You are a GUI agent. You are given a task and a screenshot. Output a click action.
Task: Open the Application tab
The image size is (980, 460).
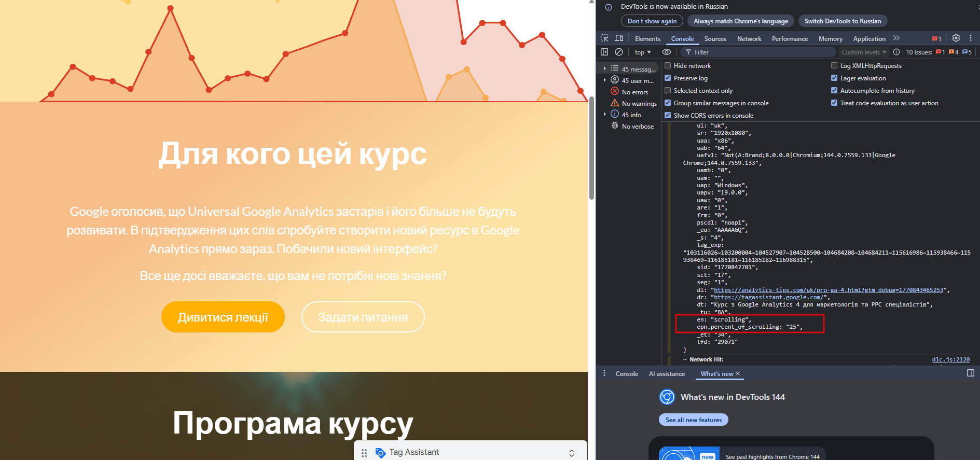[869, 38]
